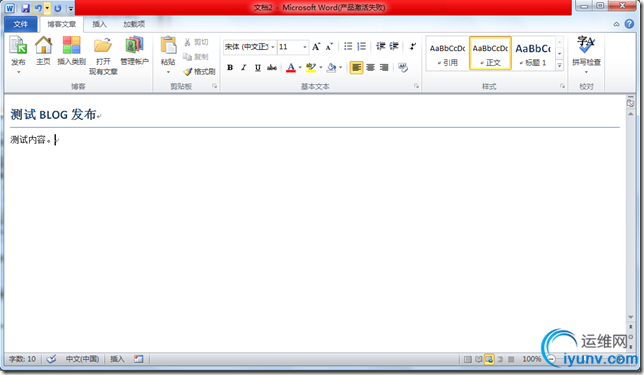Open the Home Page (主页) icon
Screen dimensions: 644x375
(x=43, y=45)
